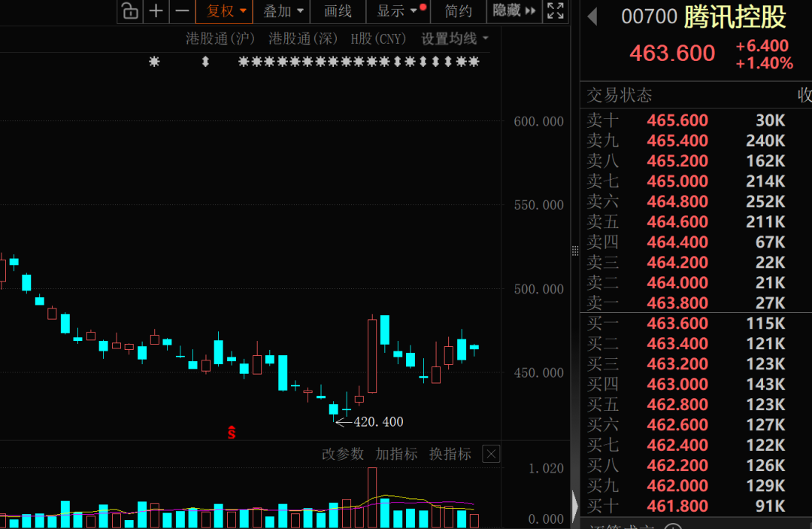Viewport: 812px width, 529px height.
Task: Select 买四 price 463.000
Action: point(677,384)
